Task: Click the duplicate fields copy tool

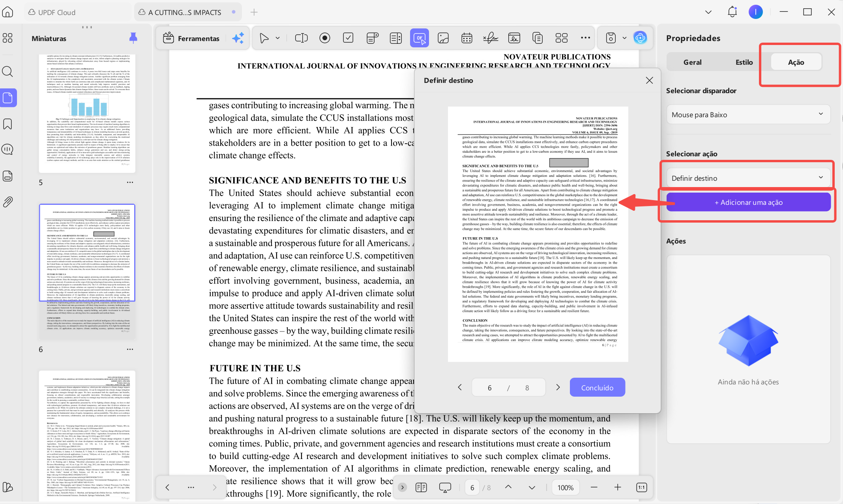Action: coord(538,38)
